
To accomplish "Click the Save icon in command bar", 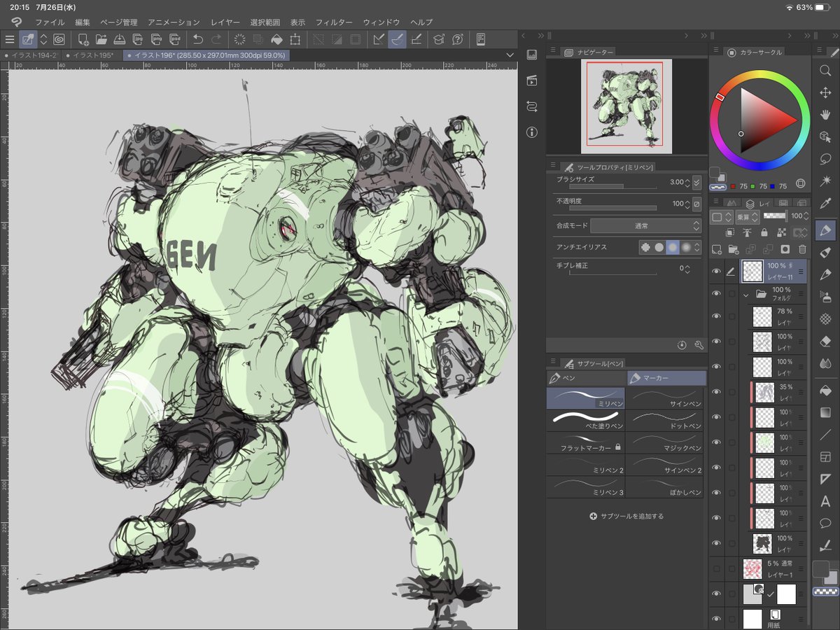I will pyautogui.click(x=120, y=40).
